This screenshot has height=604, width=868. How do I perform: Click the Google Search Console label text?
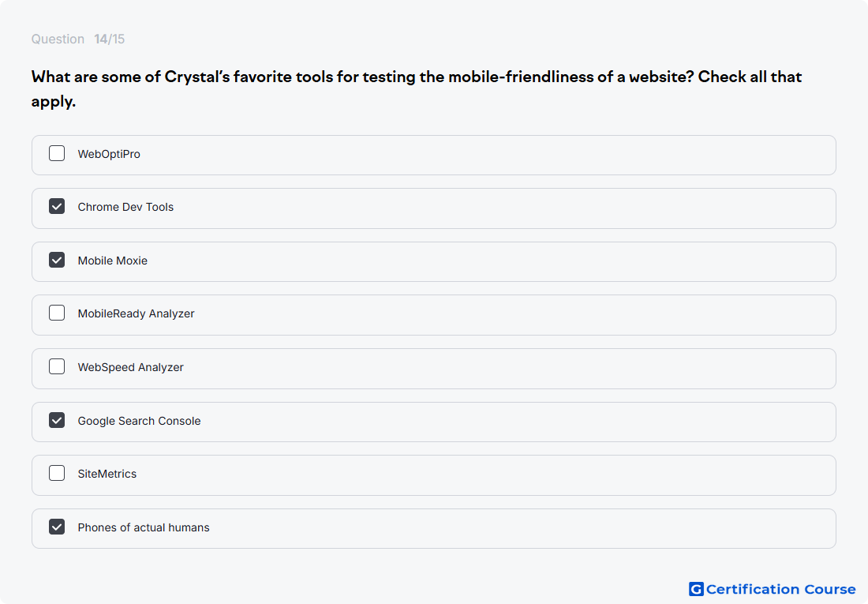139,421
